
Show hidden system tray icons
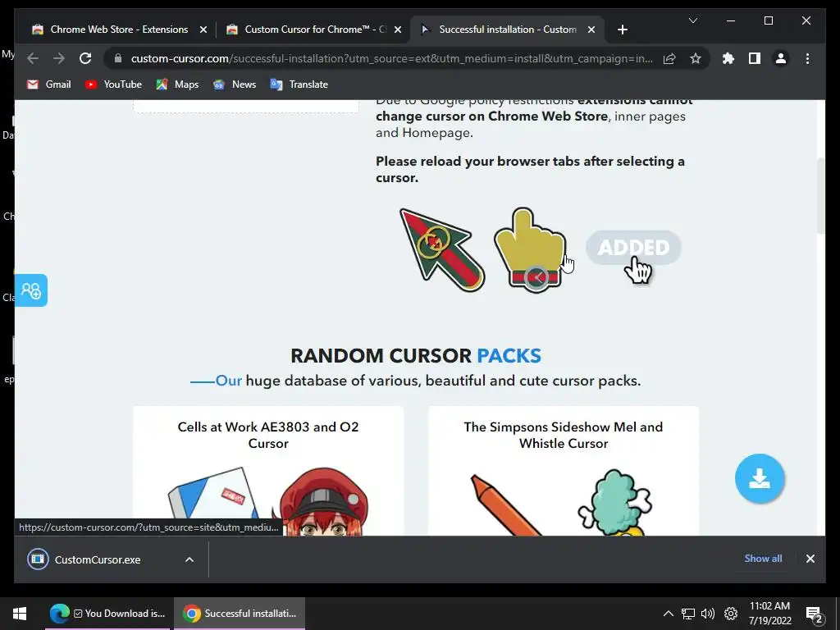coord(668,614)
